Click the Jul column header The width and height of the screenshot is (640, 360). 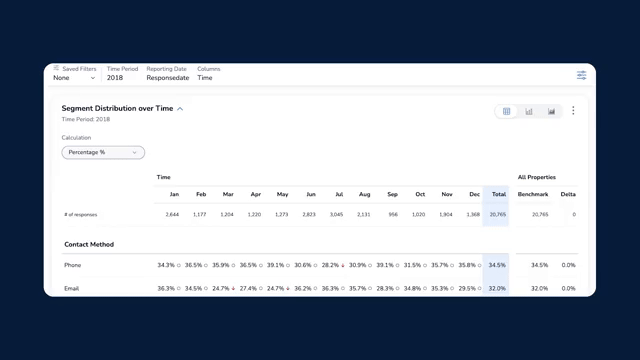click(339, 194)
